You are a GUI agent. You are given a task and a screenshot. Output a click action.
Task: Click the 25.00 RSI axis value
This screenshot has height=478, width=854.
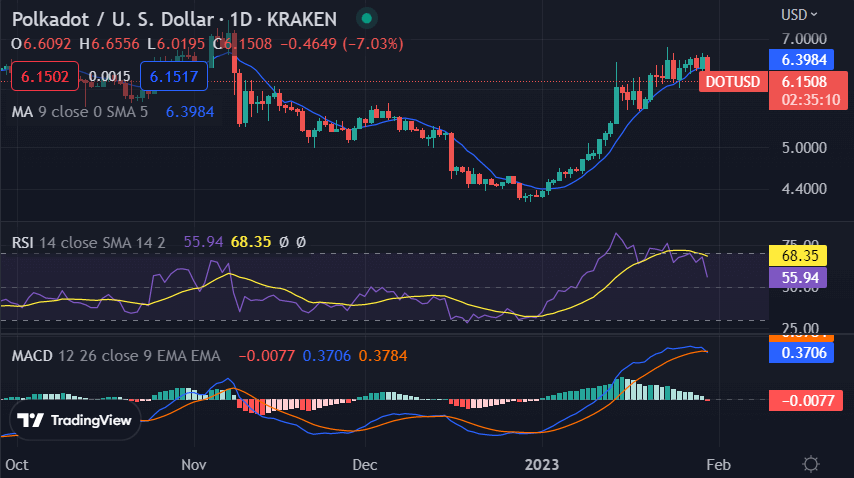[800, 328]
